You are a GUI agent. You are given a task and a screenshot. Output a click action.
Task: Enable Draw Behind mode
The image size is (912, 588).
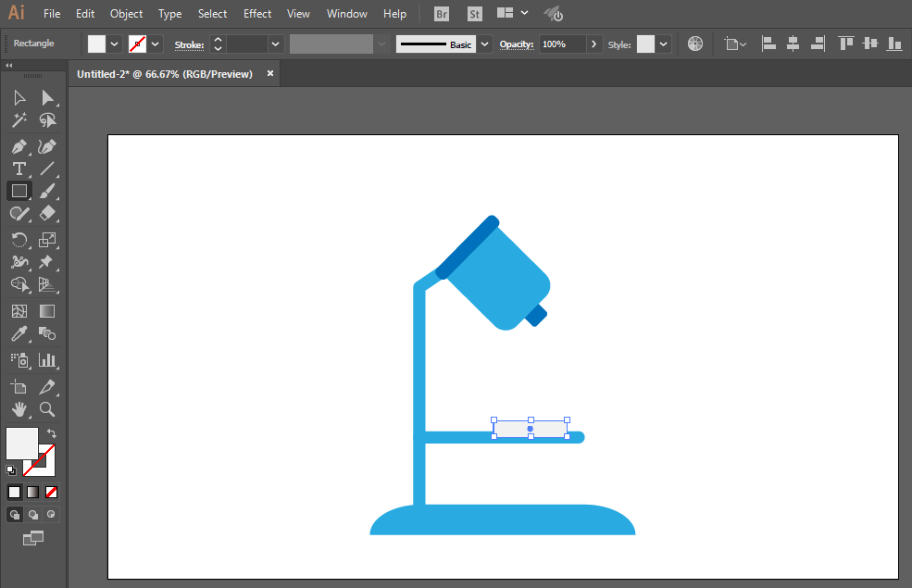[33, 514]
